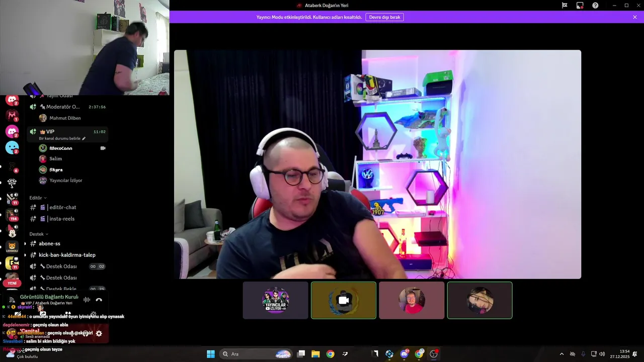The height and width of the screenshot is (362, 644).
Task: Select user Mahmut Dilben in voice channel
Action: point(65,118)
